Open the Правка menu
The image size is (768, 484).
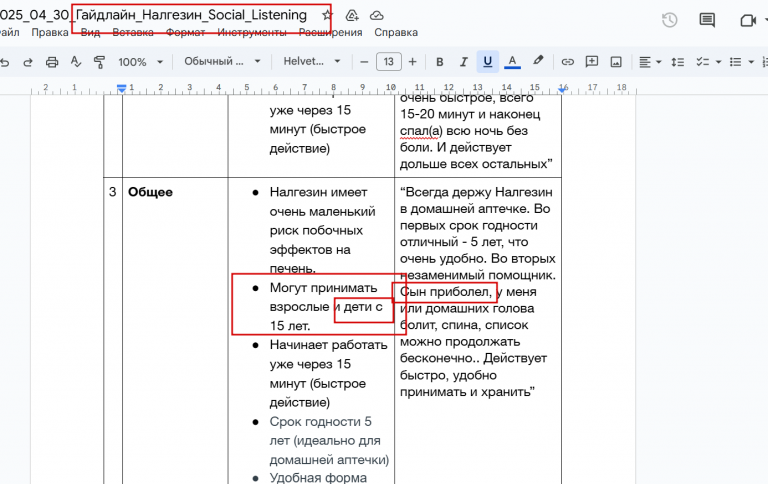[x=50, y=32]
